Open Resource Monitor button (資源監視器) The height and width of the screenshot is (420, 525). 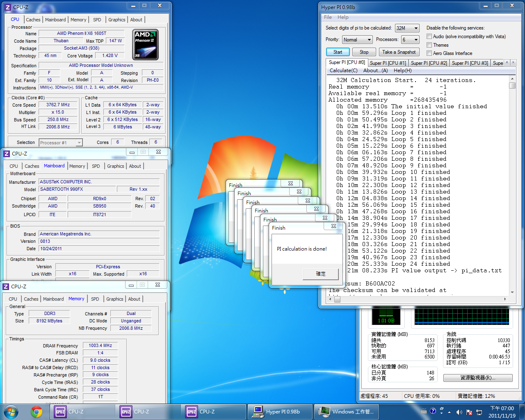478,378
